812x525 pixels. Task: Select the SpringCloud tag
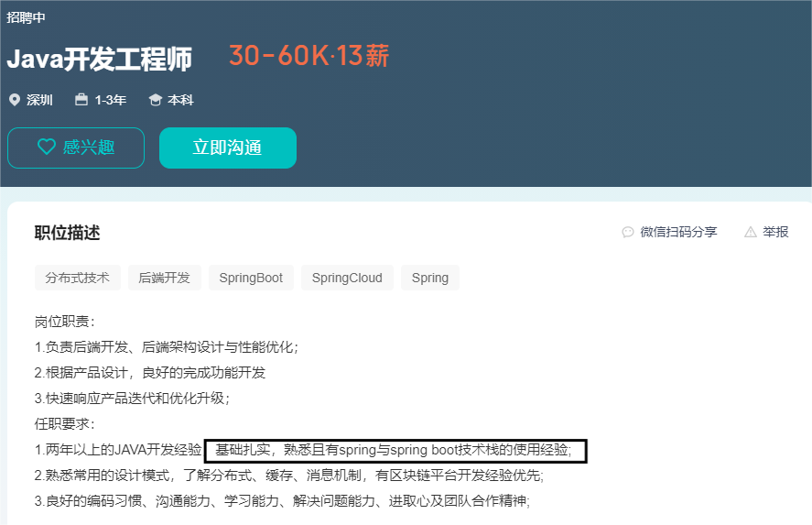pyautogui.click(x=348, y=278)
